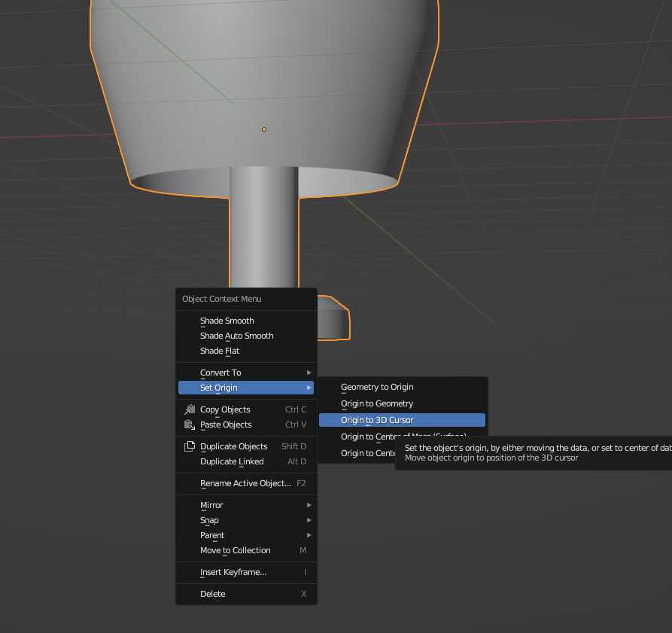Open the Set Origin submenu

click(x=246, y=388)
